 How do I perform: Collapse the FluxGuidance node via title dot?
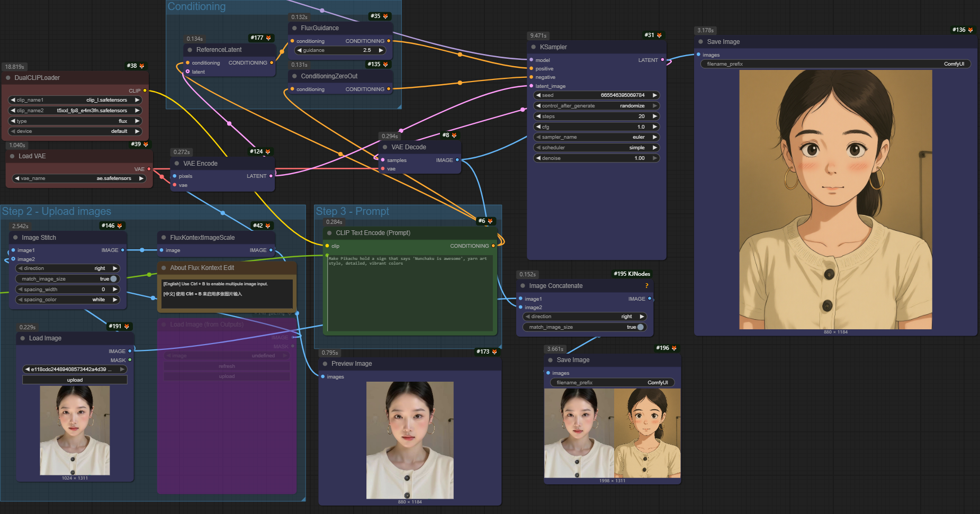[x=294, y=28]
